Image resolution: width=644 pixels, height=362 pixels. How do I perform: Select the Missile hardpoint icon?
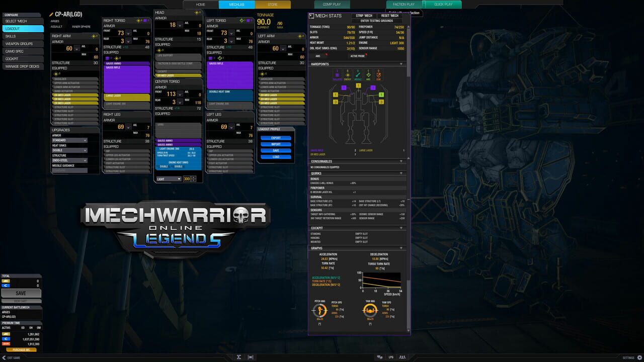tap(358, 75)
